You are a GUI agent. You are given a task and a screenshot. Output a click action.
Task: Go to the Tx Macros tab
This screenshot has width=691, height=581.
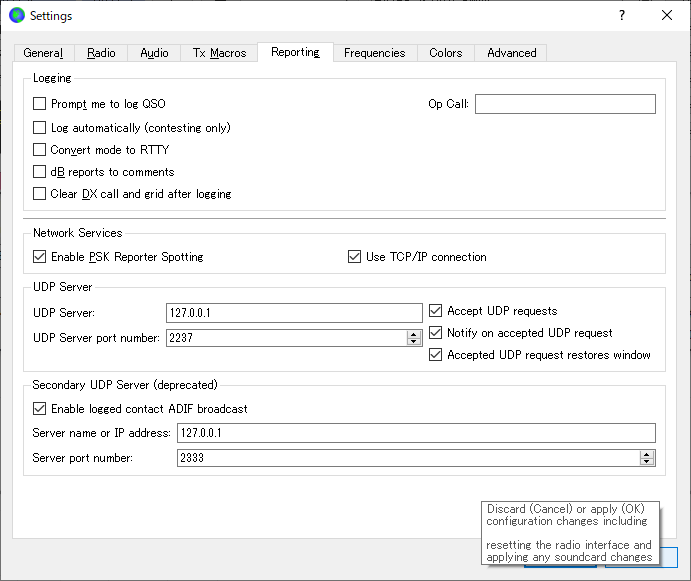pyautogui.click(x=219, y=53)
